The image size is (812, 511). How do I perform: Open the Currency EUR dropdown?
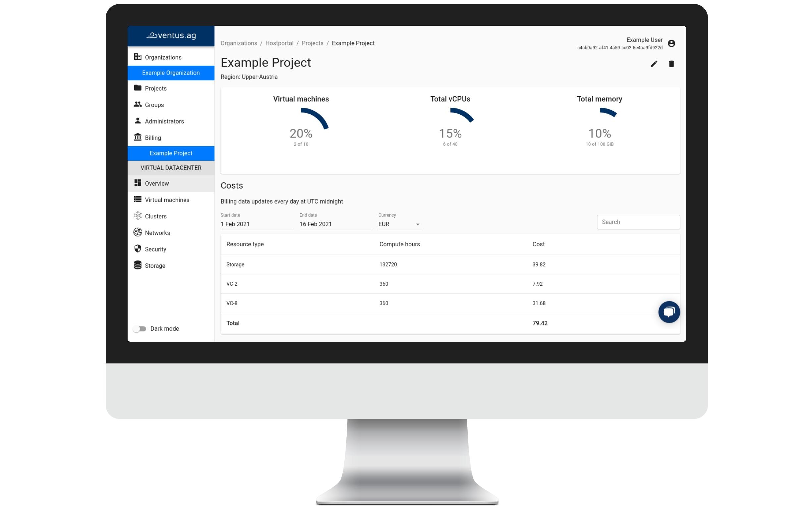(x=400, y=224)
